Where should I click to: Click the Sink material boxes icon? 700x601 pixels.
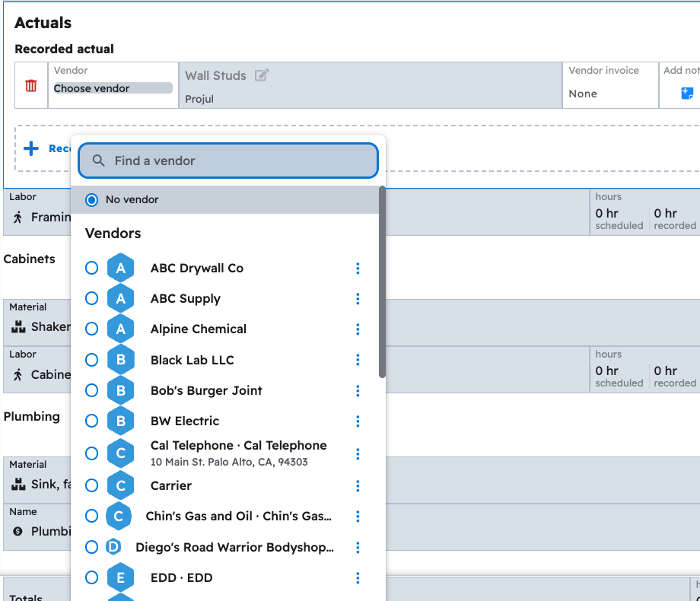[18, 485]
